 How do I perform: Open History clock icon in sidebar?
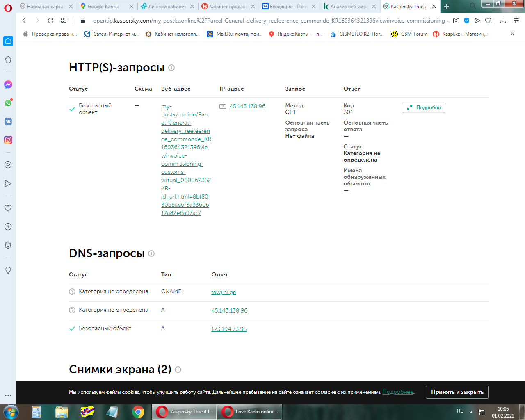click(8, 227)
